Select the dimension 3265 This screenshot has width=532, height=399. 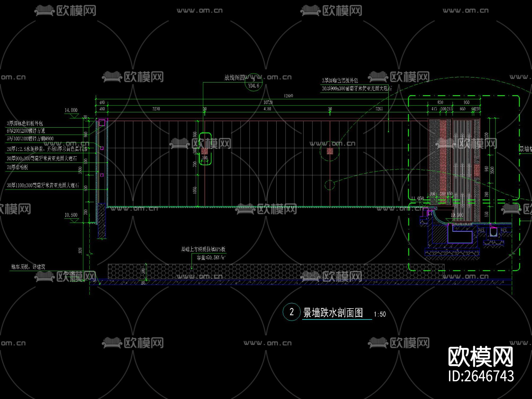379,109
